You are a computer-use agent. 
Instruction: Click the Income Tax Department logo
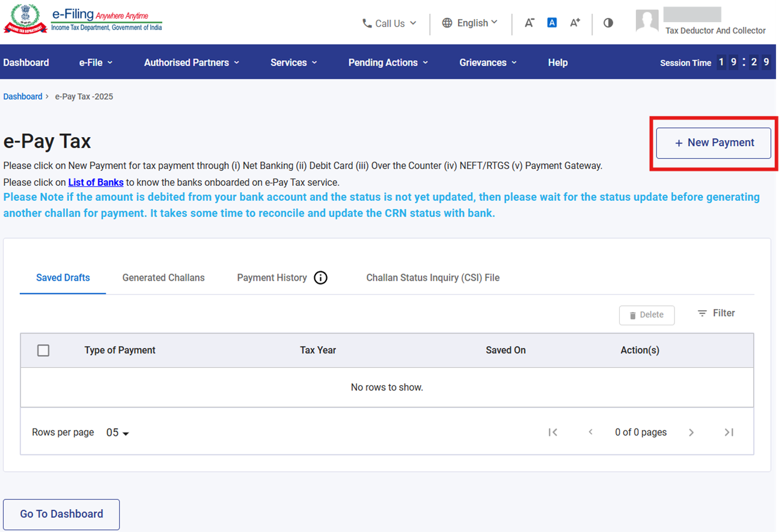[25, 20]
